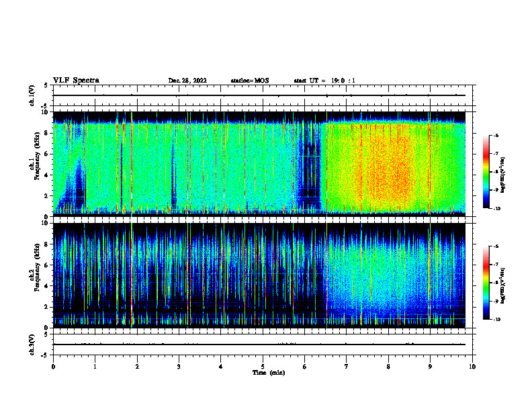Click the ch.2 spectrogram color scale bar

[486, 283]
